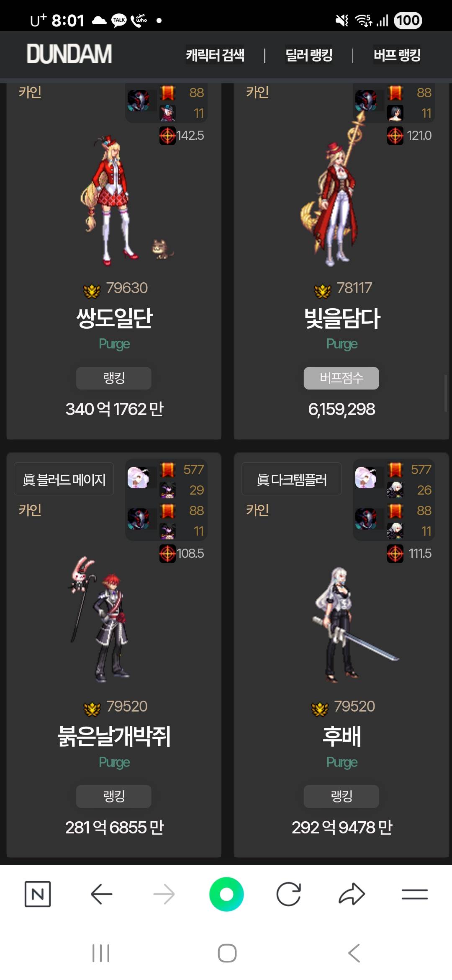Click the 버프점수 button under 빛을담다

coord(342,378)
